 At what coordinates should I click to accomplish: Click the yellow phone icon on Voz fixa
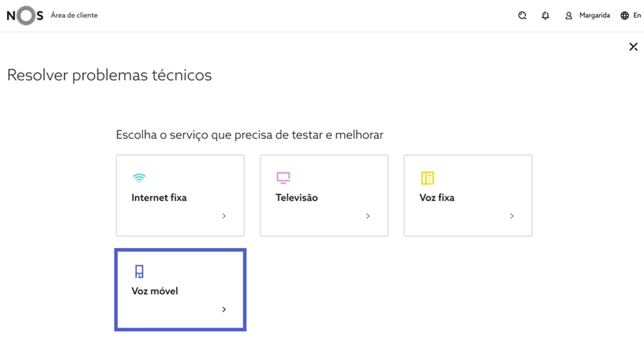click(428, 178)
